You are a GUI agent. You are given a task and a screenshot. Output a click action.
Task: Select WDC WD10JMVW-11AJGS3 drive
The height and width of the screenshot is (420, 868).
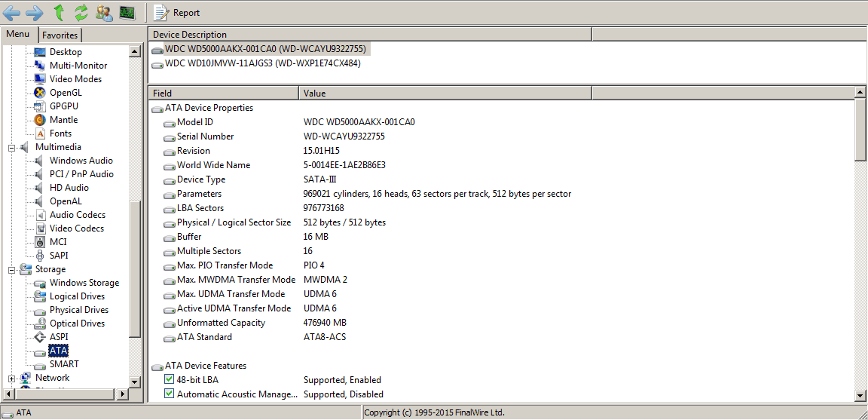262,64
